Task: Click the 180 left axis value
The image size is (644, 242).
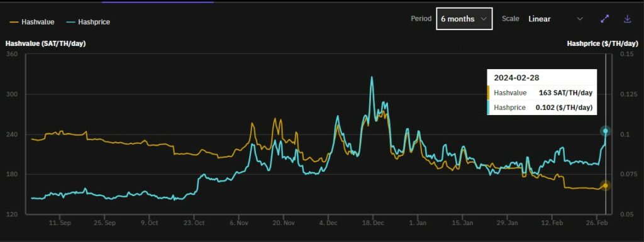Action: [12, 174]
